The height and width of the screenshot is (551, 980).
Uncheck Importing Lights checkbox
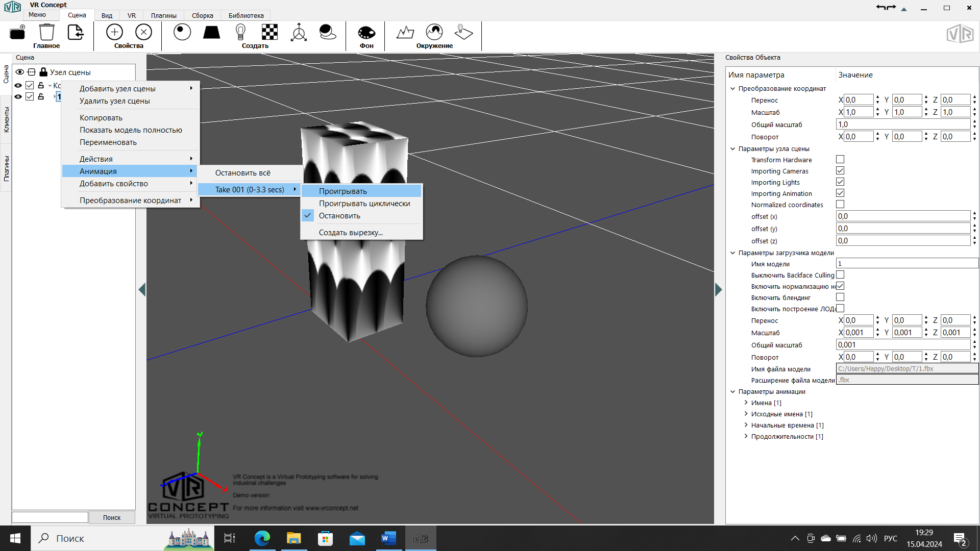click(x=840, y=182)
